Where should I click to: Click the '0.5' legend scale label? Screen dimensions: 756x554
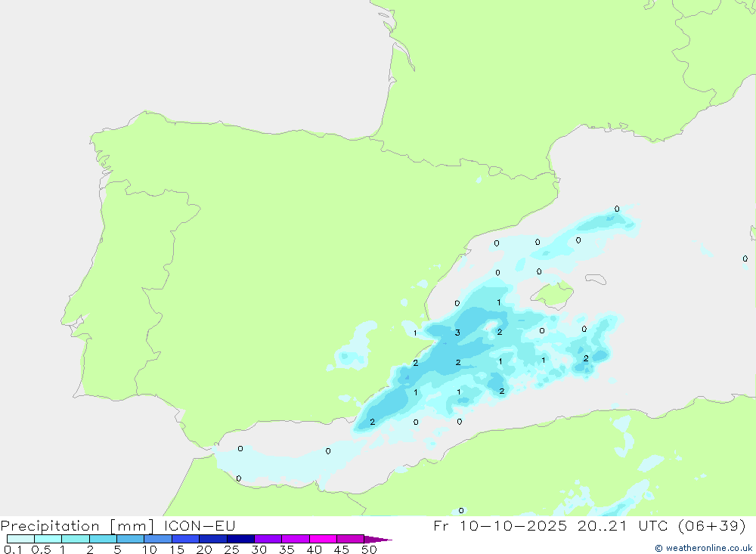(41, 549)
